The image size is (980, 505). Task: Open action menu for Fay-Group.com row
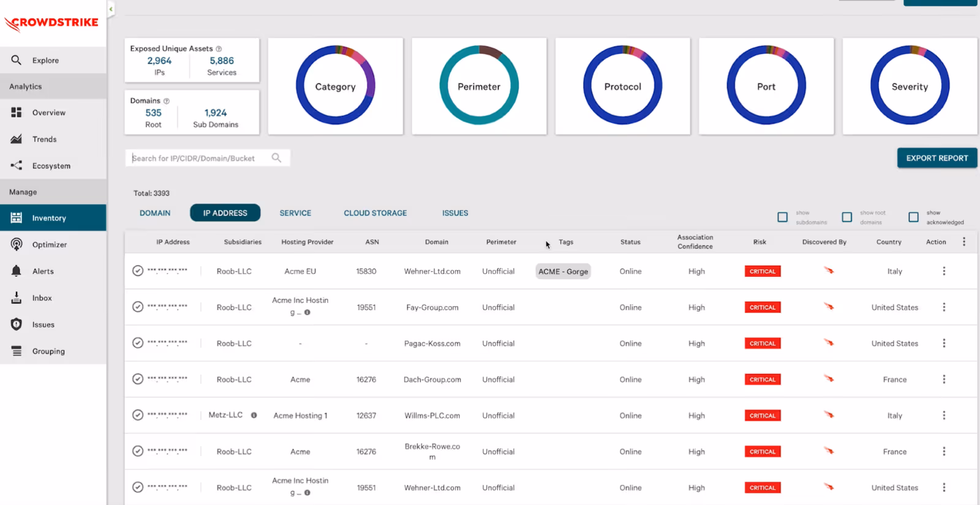tap(944, 307)
